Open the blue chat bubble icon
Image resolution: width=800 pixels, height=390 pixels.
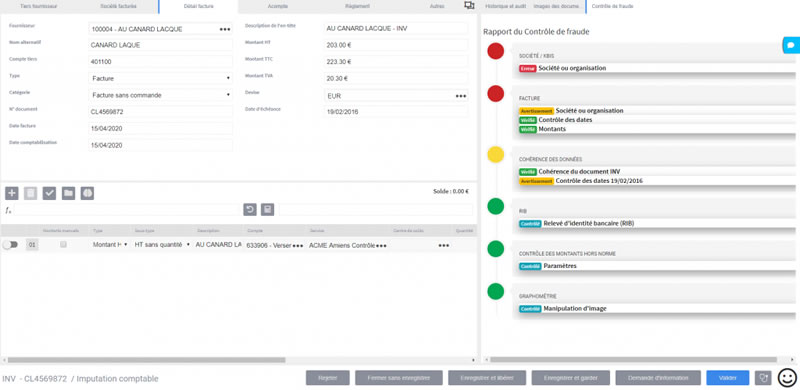(x=791, y=45)
